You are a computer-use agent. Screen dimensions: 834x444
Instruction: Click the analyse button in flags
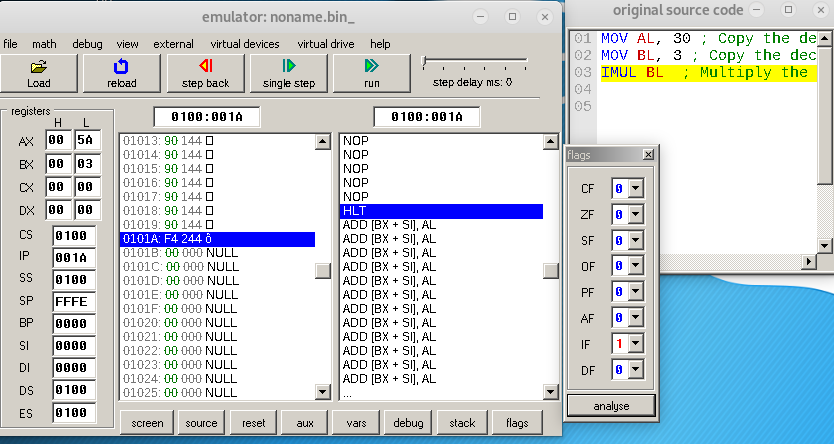[611, 405]
